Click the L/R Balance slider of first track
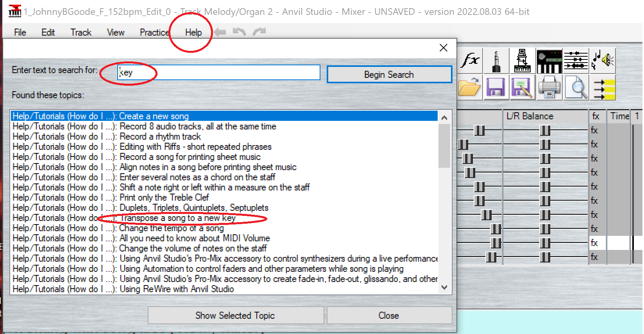The height and width of the screenshot is (334, 644). pos(545,130)
